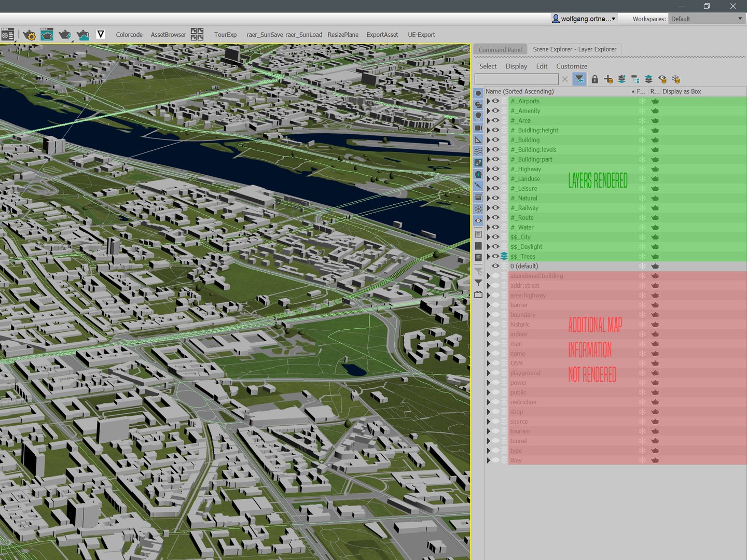The image size is (747, 560).
Task: Click the Colorcode toolbar button
Action: pyautogui.click(x=129, y=35)
